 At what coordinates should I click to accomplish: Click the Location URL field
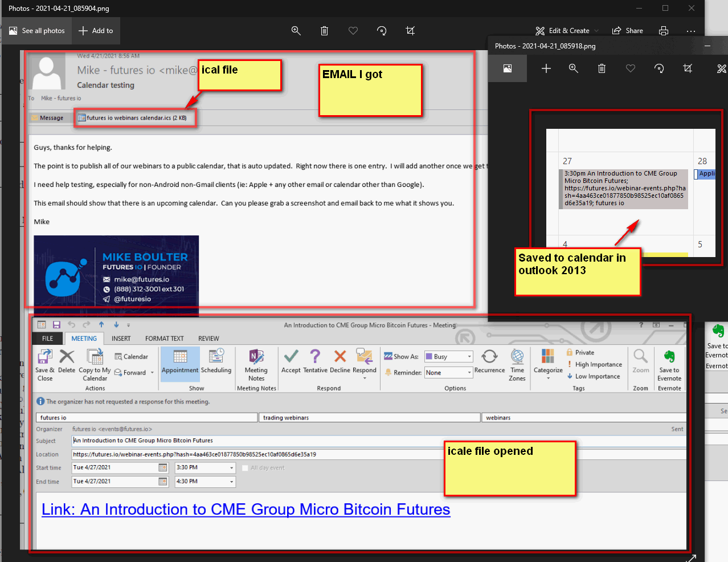pyautogui.click(x=379, y=455)
